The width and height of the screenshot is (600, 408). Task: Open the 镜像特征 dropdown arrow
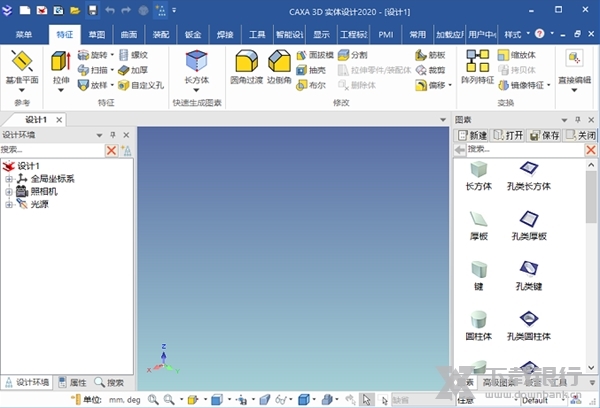[549, 85]
